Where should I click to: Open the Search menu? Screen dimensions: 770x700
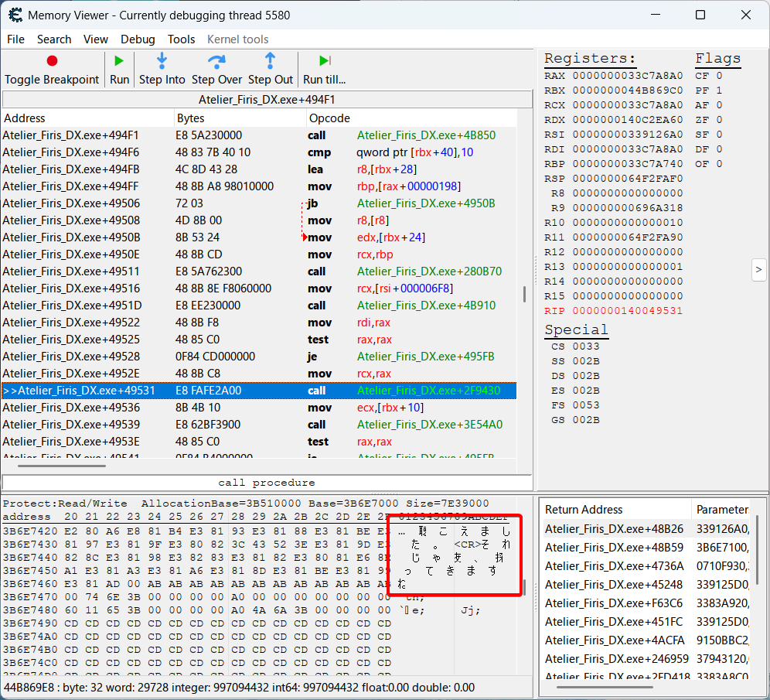pyautogui.click(x=54, y=39)
